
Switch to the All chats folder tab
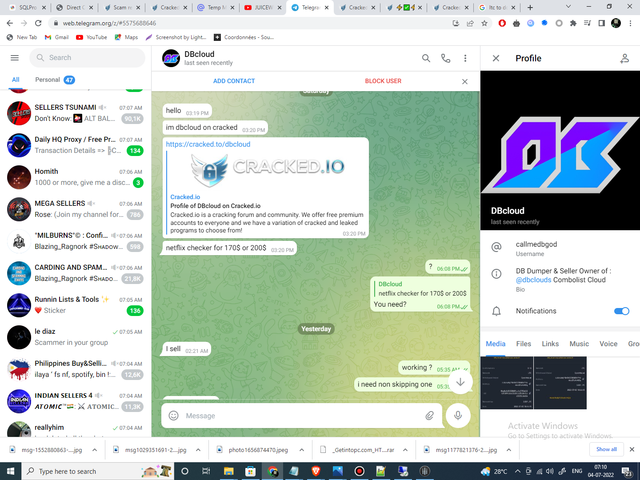point(16,80)
